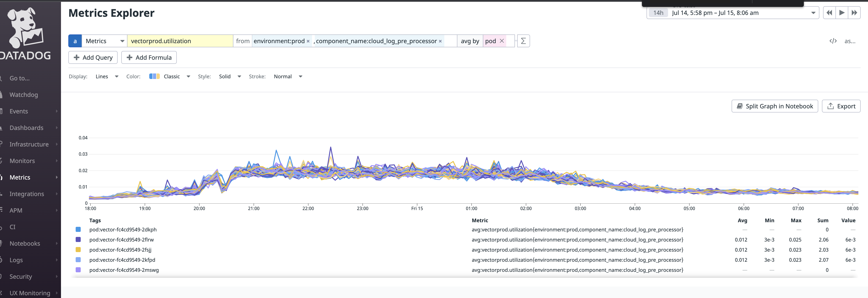Image resolution: width=868 pixels, height=298 pixels.
Task: Click the blue swatch for pod vector-fc4cd9549-2dkph
Action: (78, 230)
